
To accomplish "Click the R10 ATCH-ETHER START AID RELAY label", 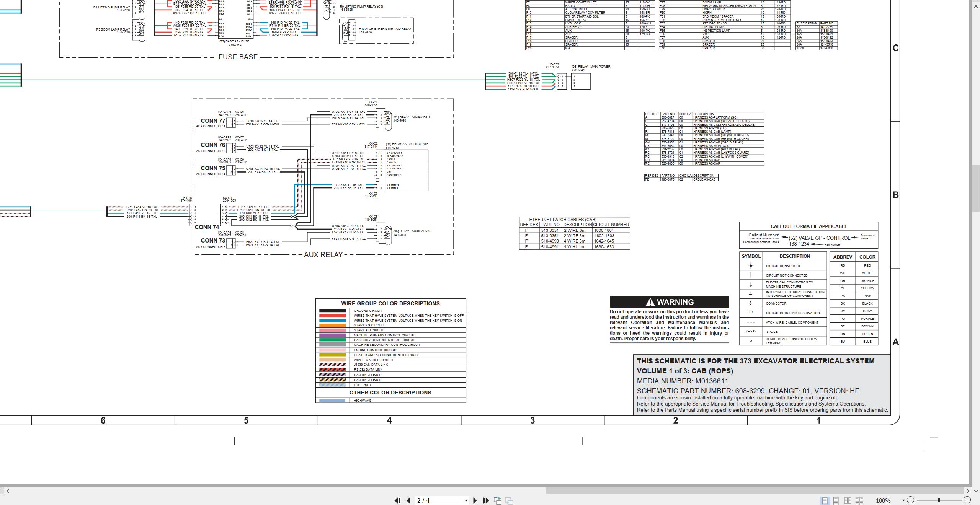I will point(385,29).
